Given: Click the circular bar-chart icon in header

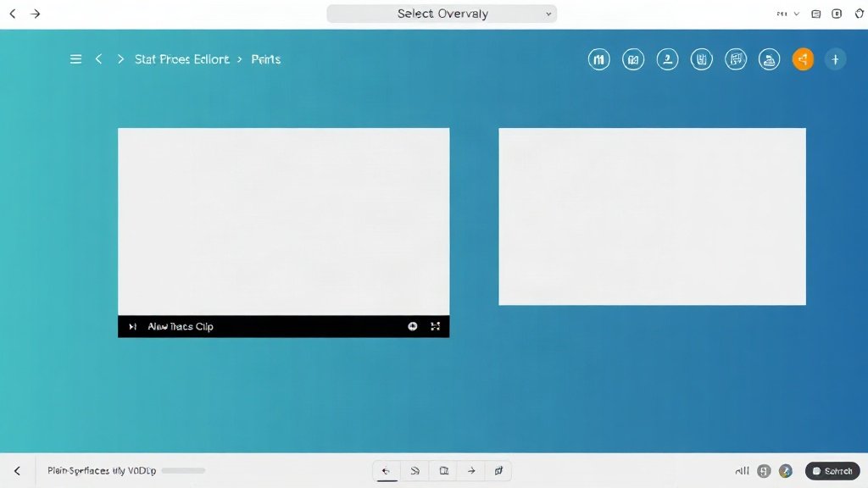Looking at the screenshot, I should [599, 59].
